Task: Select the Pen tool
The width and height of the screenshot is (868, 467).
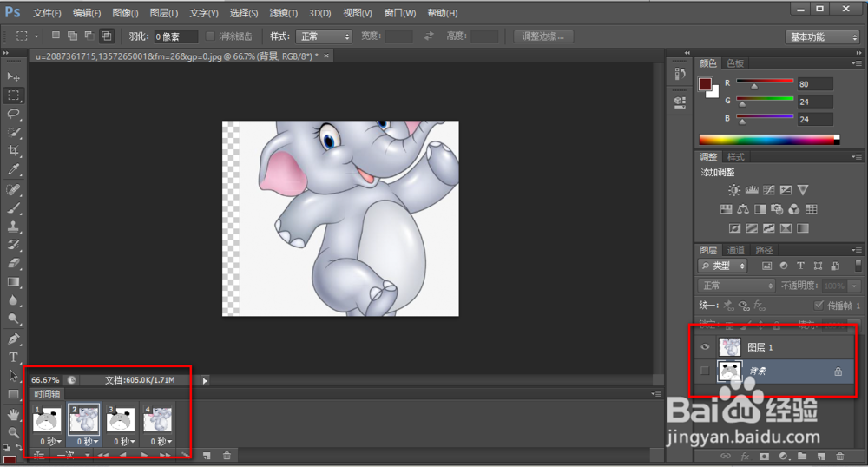Action: [x=13, y=339]
